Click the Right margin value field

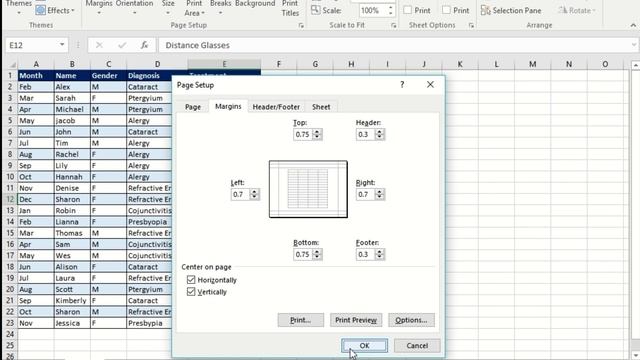pos(365,194)
